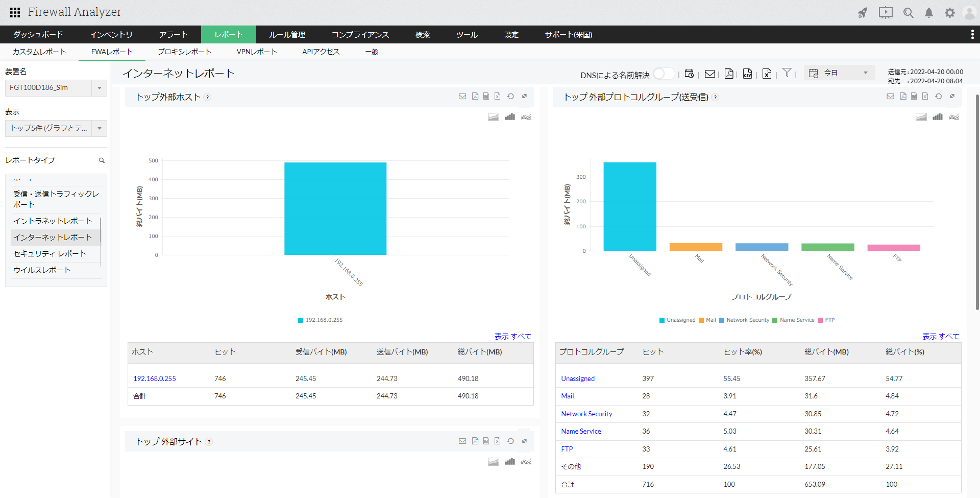Toggle the Unassigned legend series

tap(677, 320)
